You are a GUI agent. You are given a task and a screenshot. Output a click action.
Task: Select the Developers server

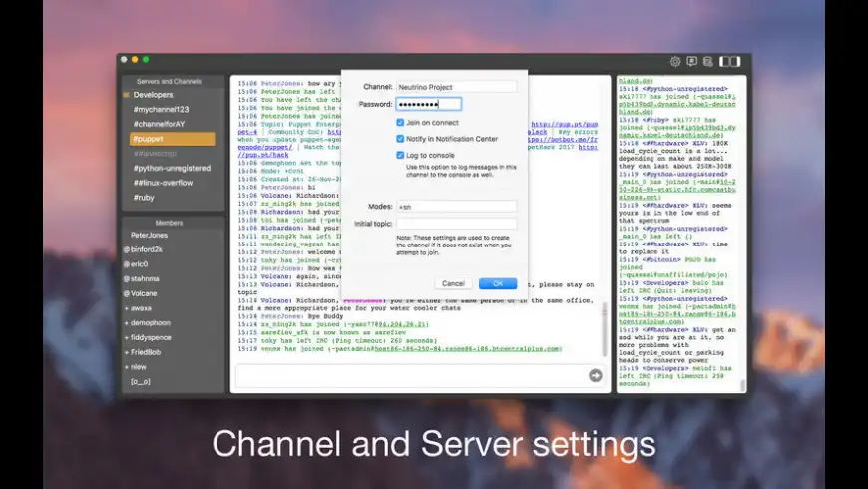tap(153, 95)
